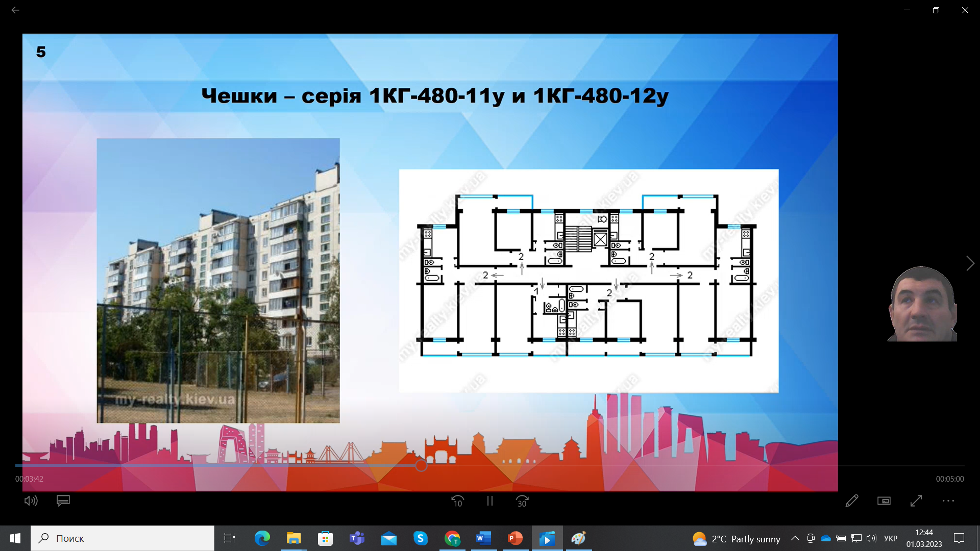Image resolution: width=980 pixels, height=551 pixels.
Task: Click the video progress slider handle
Action: coord(421,465)
